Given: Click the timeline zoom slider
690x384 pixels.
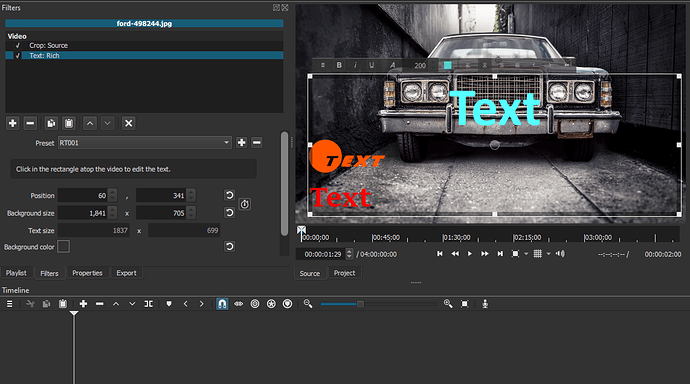Looking at the screenshot, I should click(x=378, y=304).
